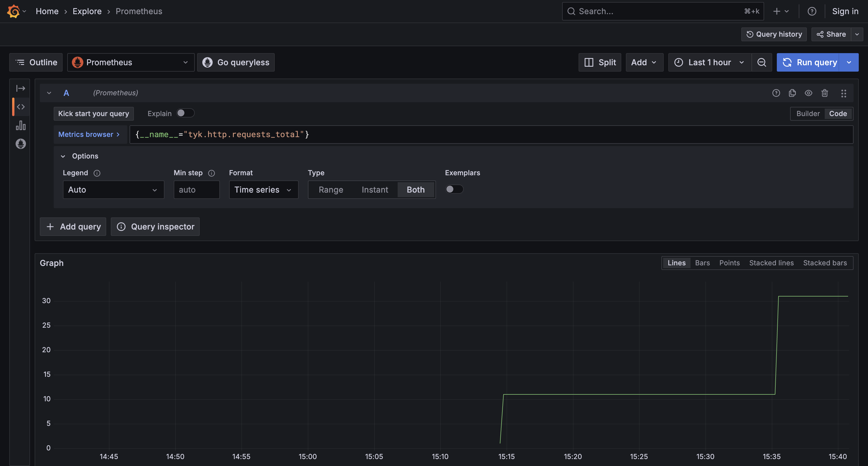Click the Search bar

click(663, 12)
